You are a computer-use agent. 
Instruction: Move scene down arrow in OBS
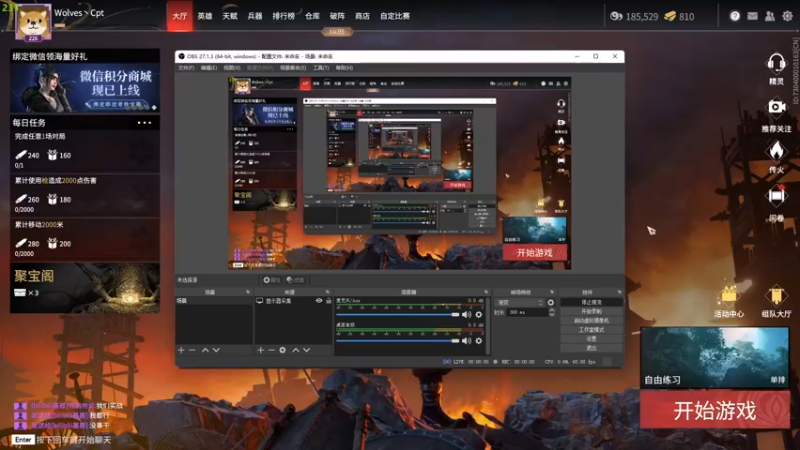[x=216, y=350]
